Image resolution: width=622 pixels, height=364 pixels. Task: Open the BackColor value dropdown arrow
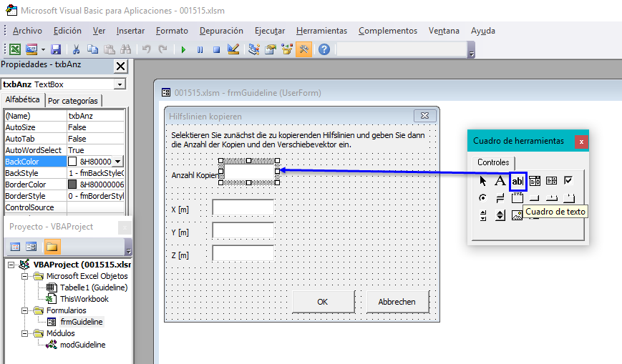(x=118, y=162)
